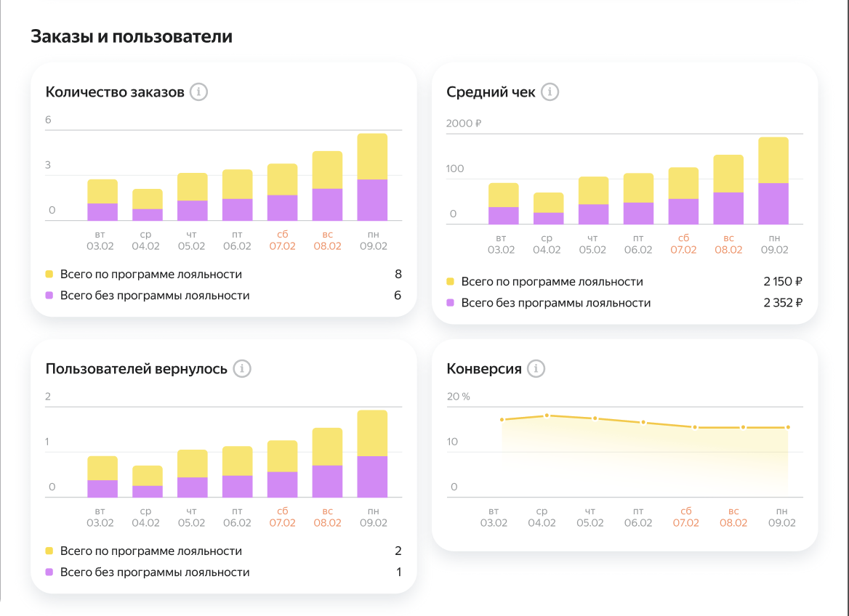Open info tooltip beside Средний чек
Image resolution: width=849 pixels, height=616 pixels.
[x=550, y=92]
